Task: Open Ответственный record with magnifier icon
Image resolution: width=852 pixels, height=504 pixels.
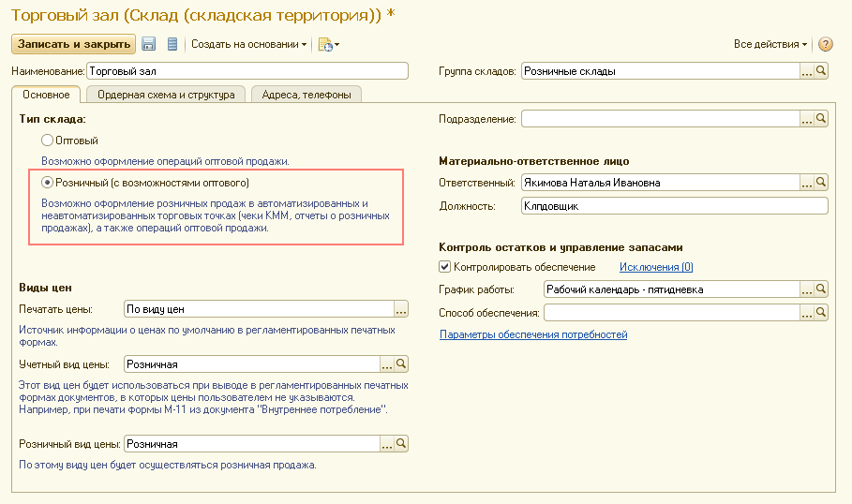Action: pos(821,183)
